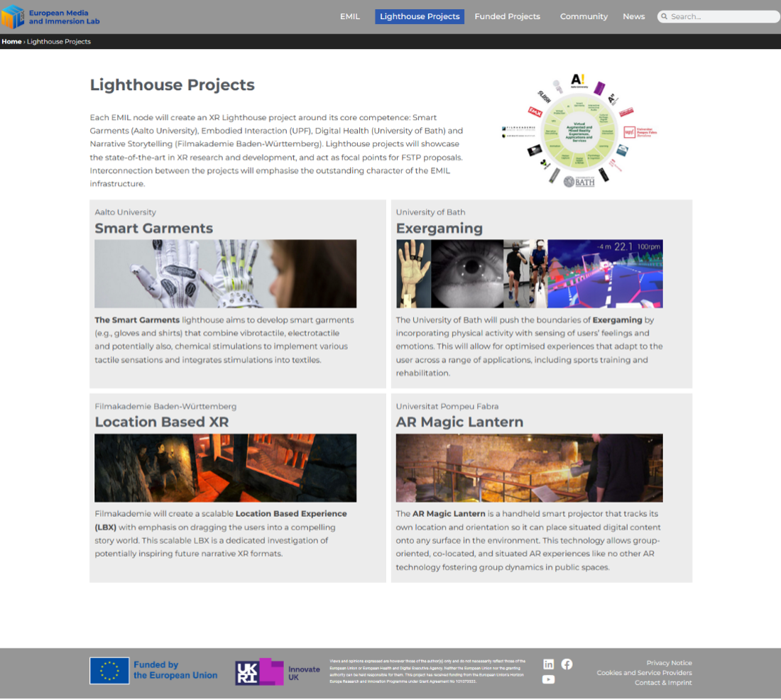This screenshot has width=781, height=700.
Task: Open the Contact & Imprint link
Action: (663, 683)
